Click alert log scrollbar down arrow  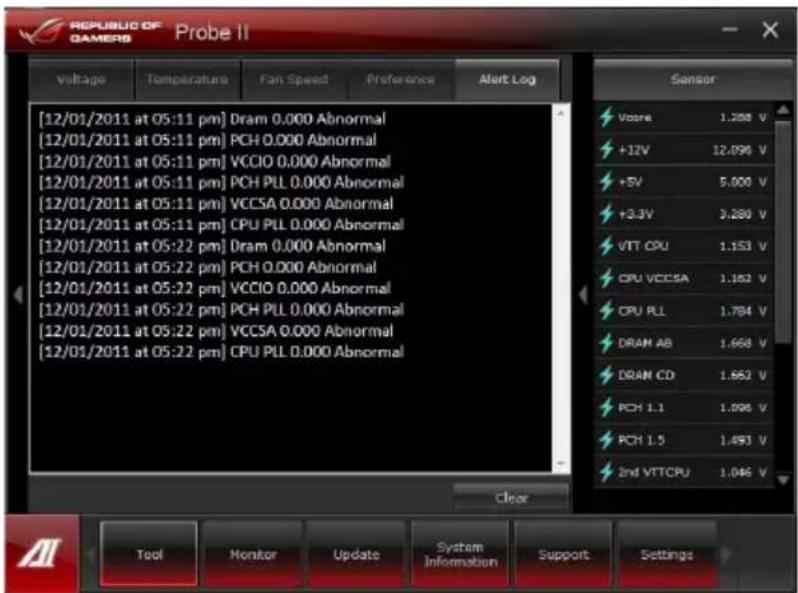561,464
